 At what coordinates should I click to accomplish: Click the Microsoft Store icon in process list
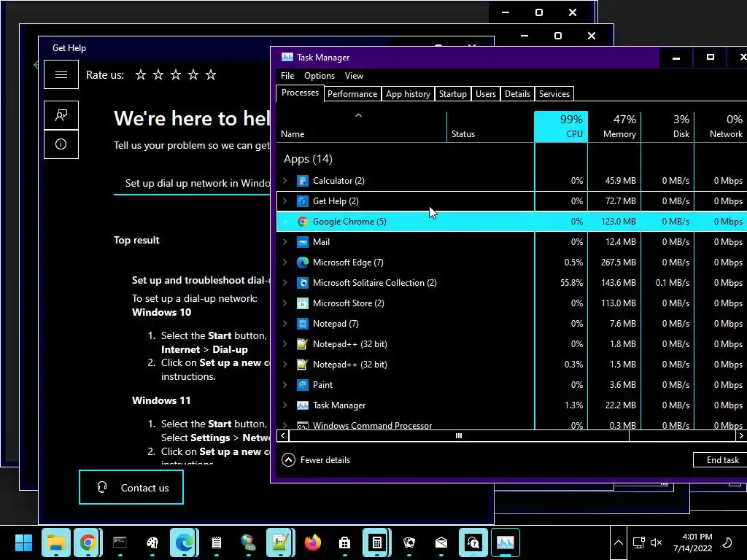click(302, 303)
